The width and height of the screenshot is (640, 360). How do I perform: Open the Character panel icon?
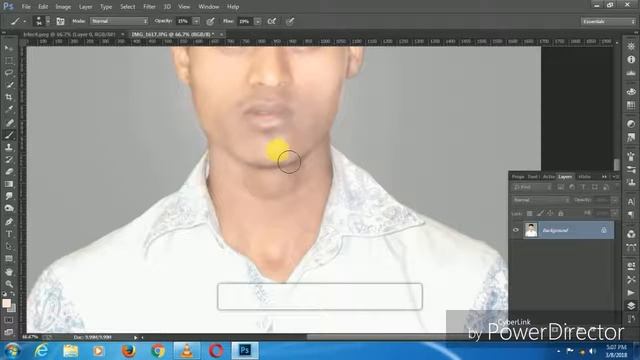tap(631, 201)
